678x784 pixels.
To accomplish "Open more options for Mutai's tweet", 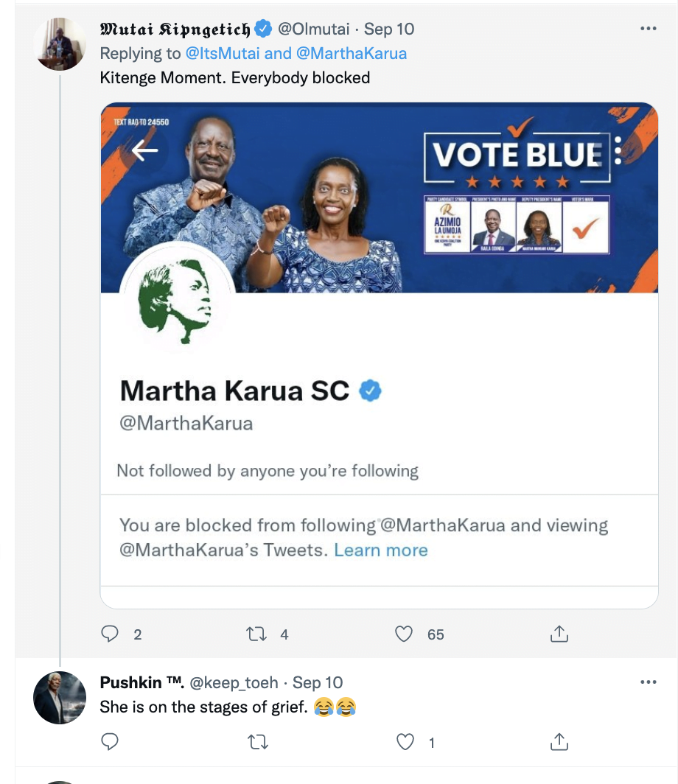I will 648,29.
